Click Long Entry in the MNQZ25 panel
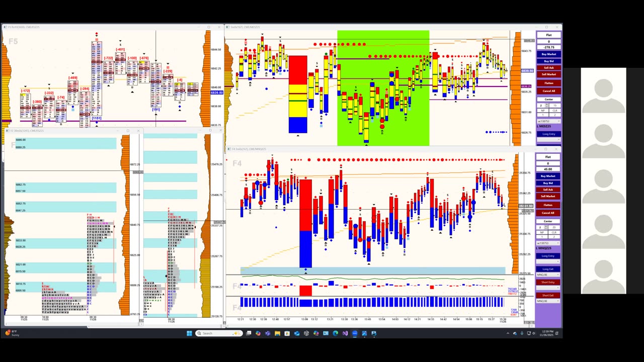This screenshot has width=644, height=362. coord(548,256)
